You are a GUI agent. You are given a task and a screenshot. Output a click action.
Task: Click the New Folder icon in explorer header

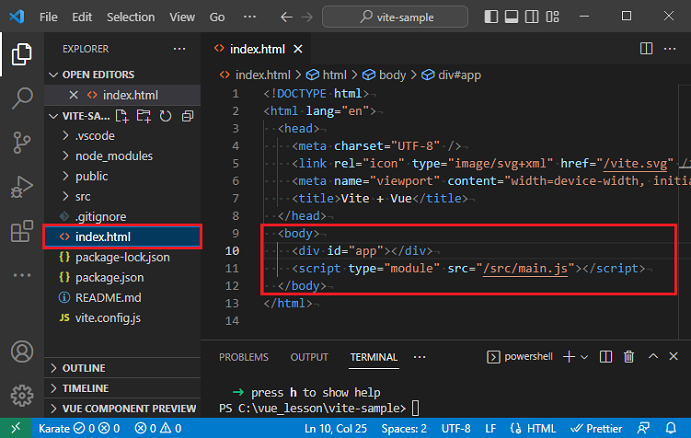(x=143, y=116)
